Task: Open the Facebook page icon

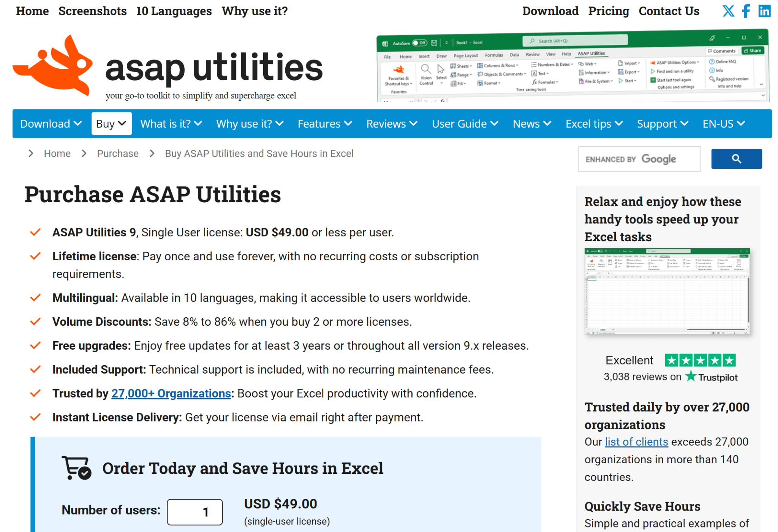Action: point(746,11)
